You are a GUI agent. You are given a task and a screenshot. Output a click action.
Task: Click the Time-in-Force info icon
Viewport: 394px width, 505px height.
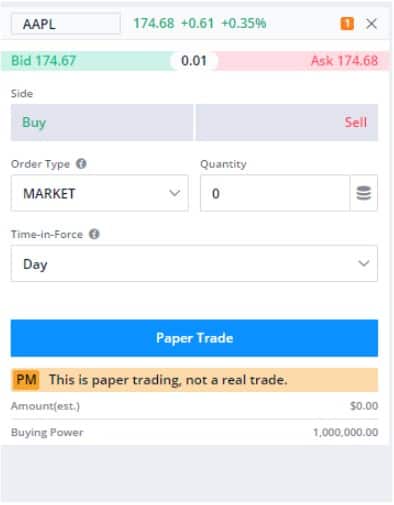(x=94, y=234)
